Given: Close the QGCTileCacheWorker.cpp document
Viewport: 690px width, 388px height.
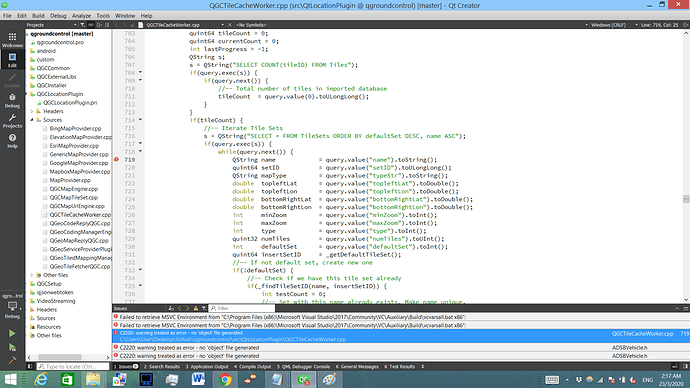Looking at the screenshot, I should (230, 25).
